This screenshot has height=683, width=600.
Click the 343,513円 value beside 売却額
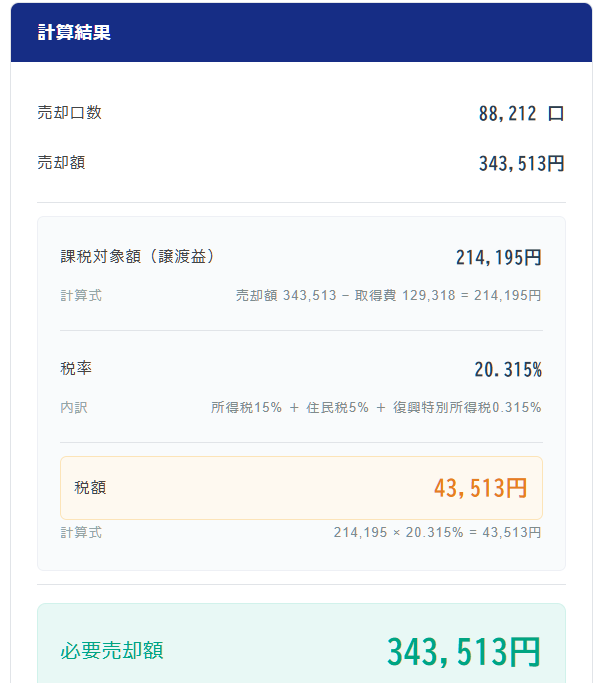(521, 163)
